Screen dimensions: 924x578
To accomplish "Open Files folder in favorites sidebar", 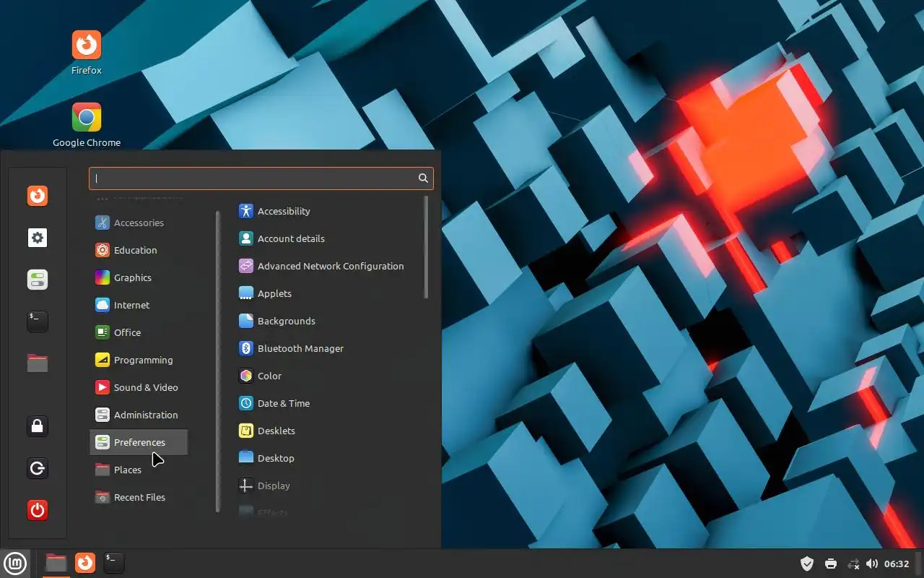I will (38, 363).
